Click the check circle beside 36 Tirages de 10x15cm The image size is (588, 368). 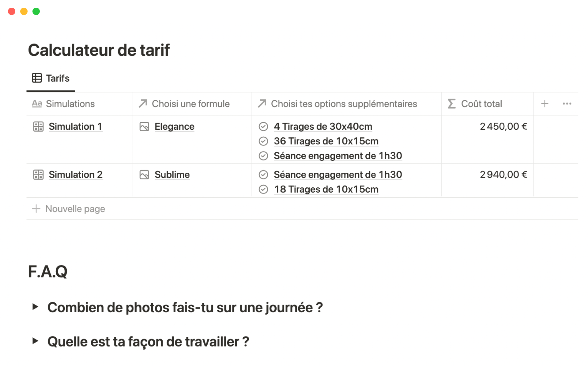(263, 141)
